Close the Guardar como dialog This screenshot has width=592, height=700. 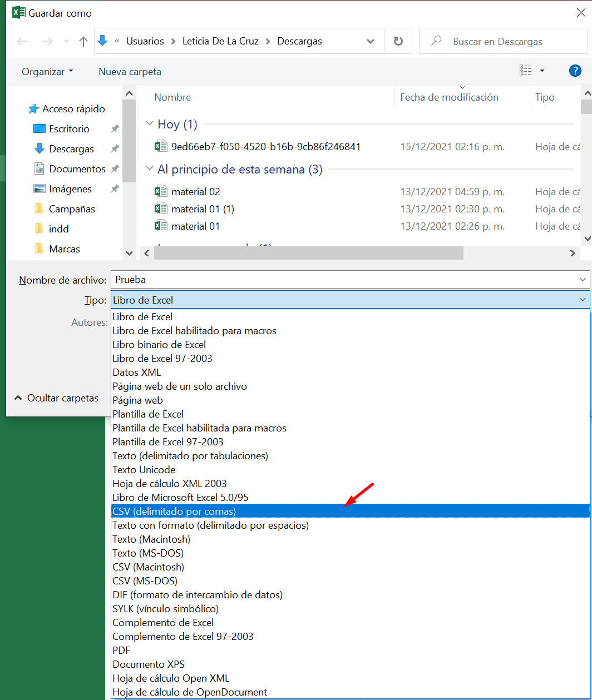[x=581, y=13]
